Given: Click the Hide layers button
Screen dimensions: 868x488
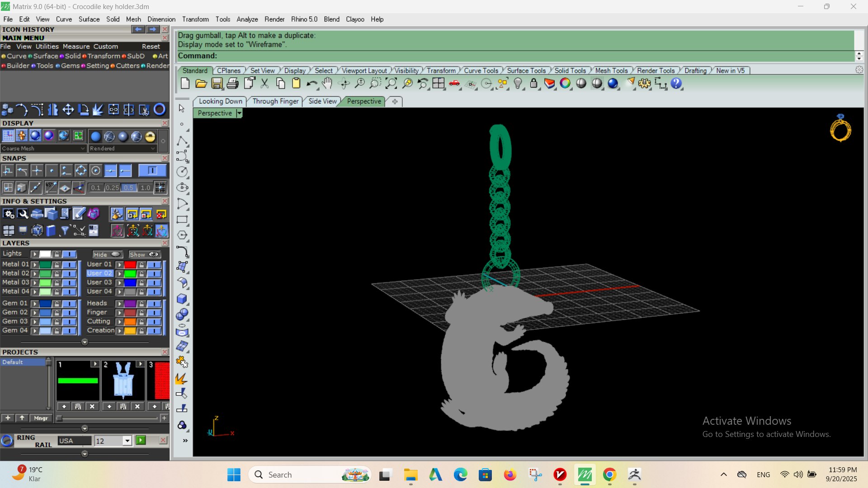Looking at the screenshot, I should click(x=107, y=254).
